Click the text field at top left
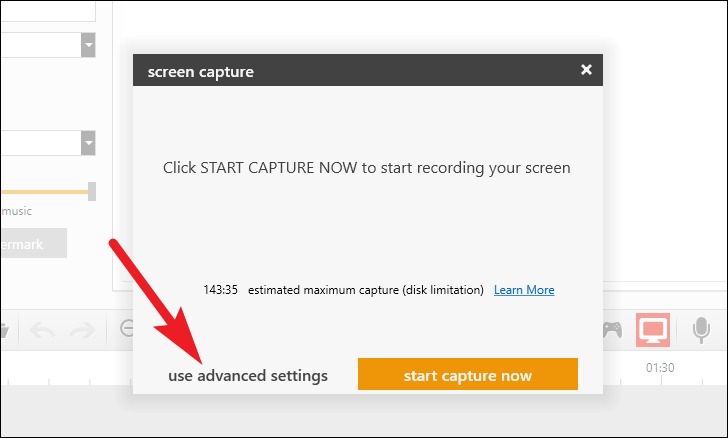 click(x=48, y=11)
